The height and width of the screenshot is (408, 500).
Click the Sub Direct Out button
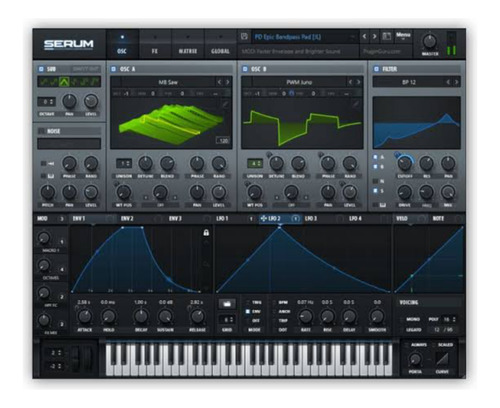(x=86, y=69)
